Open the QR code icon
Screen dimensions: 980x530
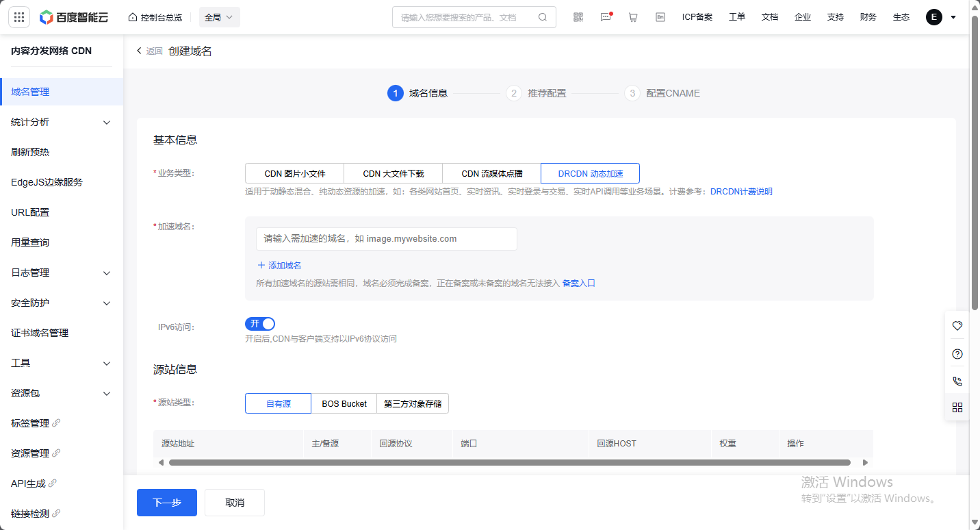click(x=578, y=17)
